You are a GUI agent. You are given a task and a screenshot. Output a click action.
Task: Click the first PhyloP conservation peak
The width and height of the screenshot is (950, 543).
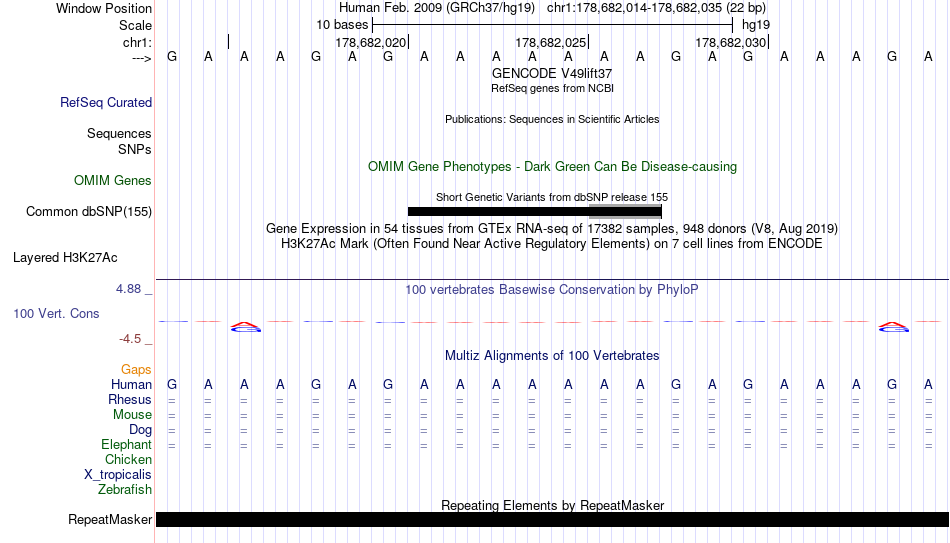(x=245, y=327)
